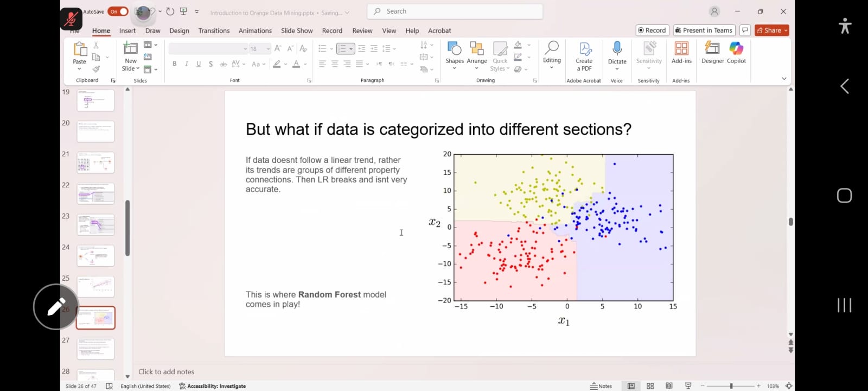This screenshot has width=868, height=391.
Task: Toggle AutoSave switch off
Action: click(118, 11)
